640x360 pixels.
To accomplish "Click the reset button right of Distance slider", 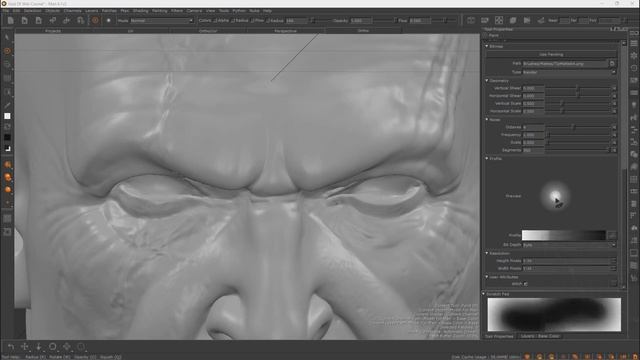I will pos(614,127).
